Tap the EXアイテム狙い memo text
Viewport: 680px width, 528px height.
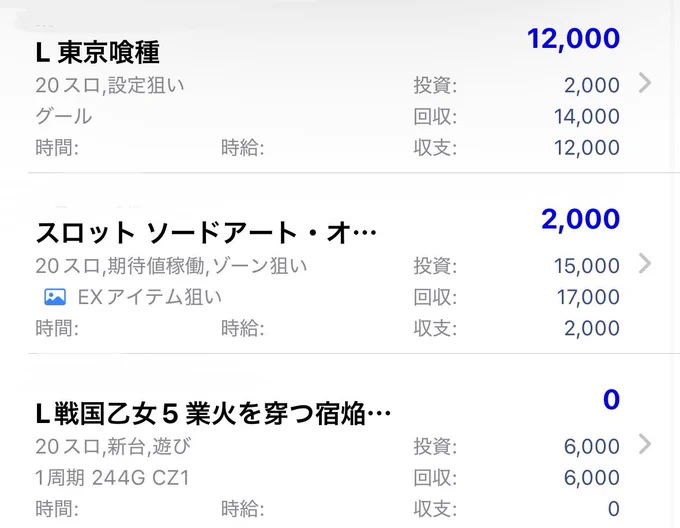coord(150,297)
